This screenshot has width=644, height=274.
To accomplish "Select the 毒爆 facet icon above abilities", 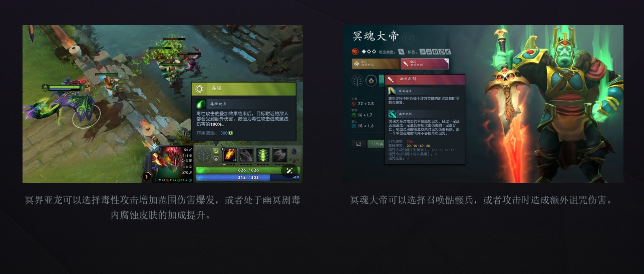I will [x=216, y=151].
